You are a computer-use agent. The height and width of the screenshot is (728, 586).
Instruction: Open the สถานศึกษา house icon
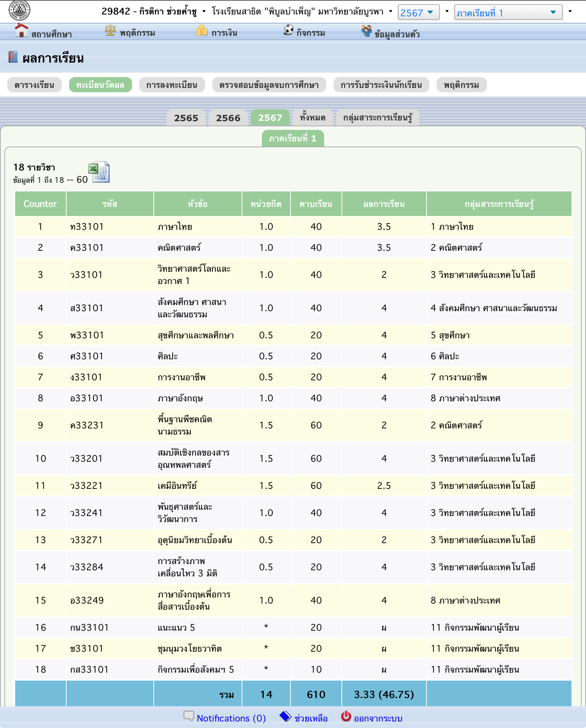21,30
